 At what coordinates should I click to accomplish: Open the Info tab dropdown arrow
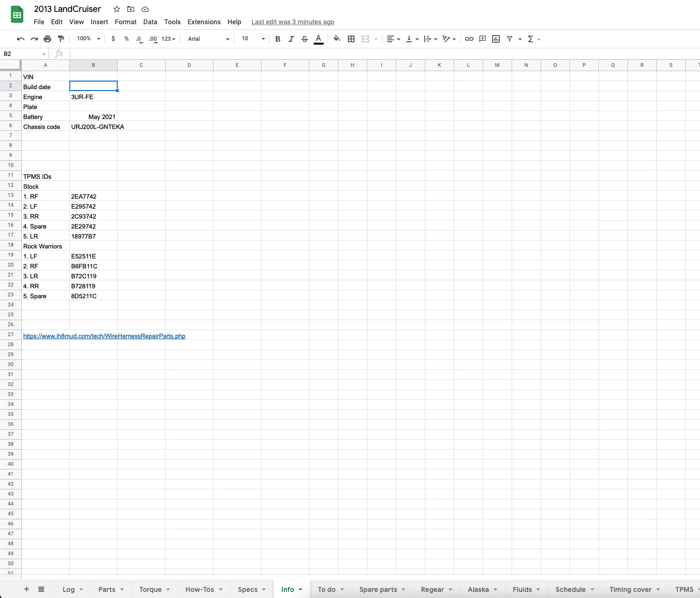(300, 589)
